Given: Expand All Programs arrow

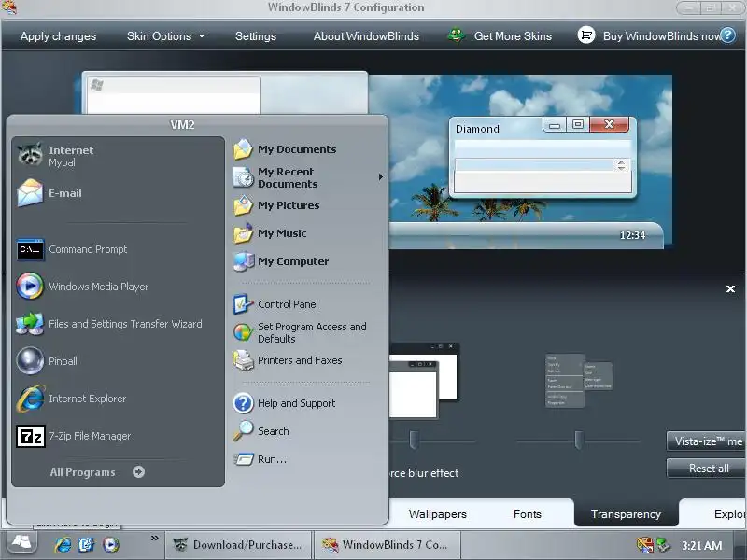Looking at the screenshot, I should [x=138, y=472].
